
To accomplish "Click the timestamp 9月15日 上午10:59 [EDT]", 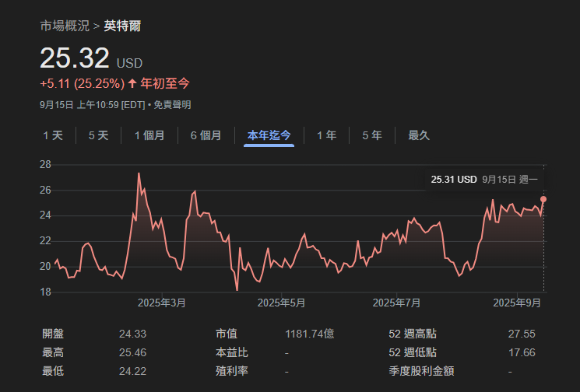I will click(x=93, y=105).
